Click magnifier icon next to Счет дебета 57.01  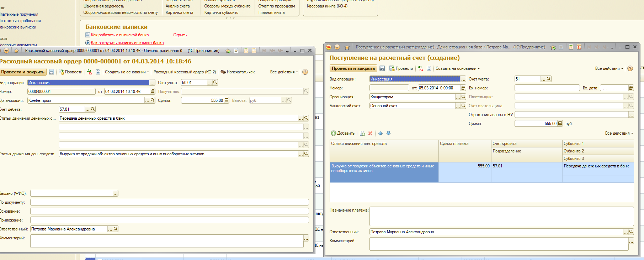pos(93,109)
